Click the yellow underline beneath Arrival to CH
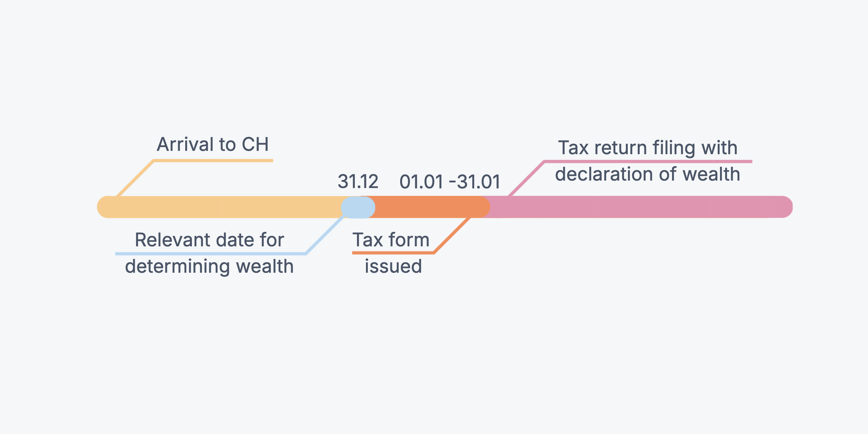The height and width of the screenshot is (434, 868). click(213, 161)
